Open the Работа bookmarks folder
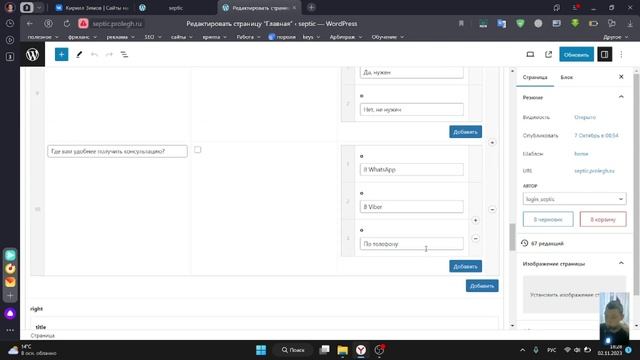The image size is (640, 360). pyautogui.click(x=248, y=37)
